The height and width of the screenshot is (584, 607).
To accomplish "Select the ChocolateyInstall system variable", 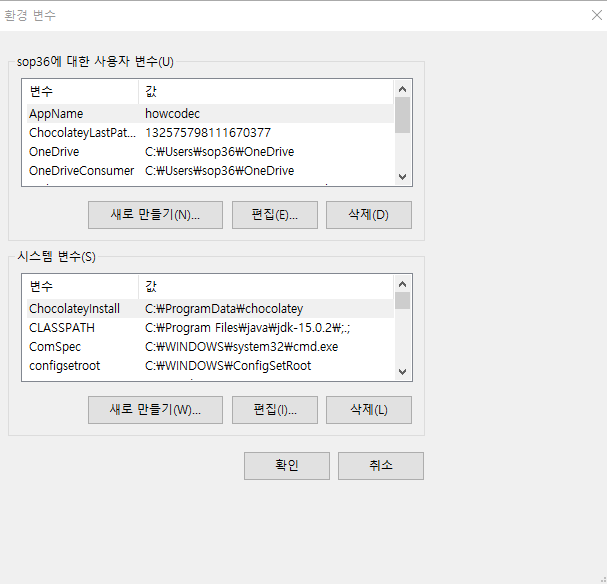I will point(210,309).
